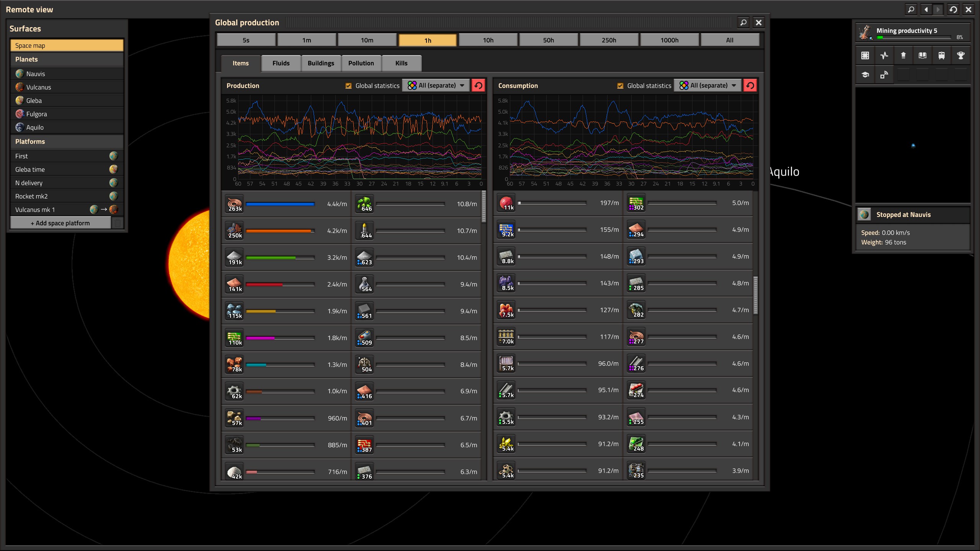
Task: Open the train overview shortcut icon
Action: [x=941, y=55]
